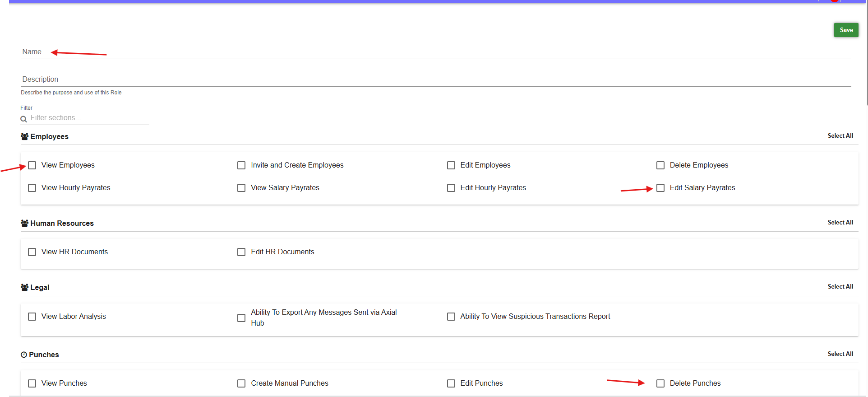868x397 pixels.
Task: Check the Edit HR Documents box
Action: pos(241,252)
